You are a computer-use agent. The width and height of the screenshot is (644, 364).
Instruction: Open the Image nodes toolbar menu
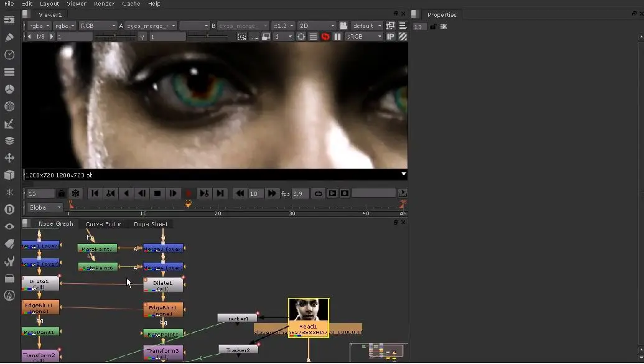9,20
